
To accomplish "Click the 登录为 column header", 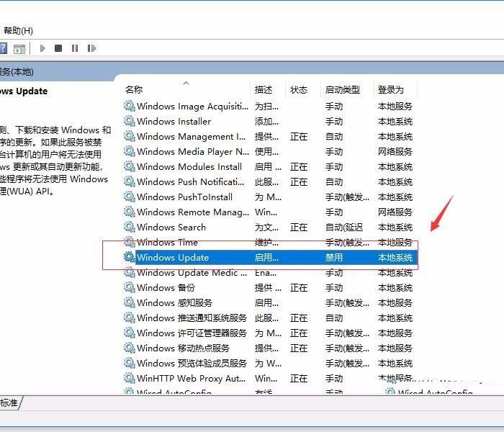I will pyautogui.click(x=391, y=90).
